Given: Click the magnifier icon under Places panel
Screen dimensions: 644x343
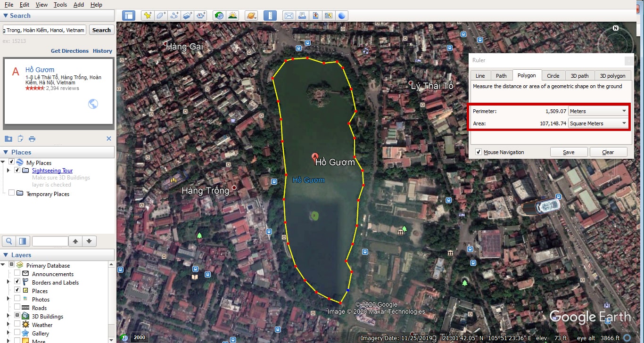Looking at the screenshot, I should tap(9, 241).
